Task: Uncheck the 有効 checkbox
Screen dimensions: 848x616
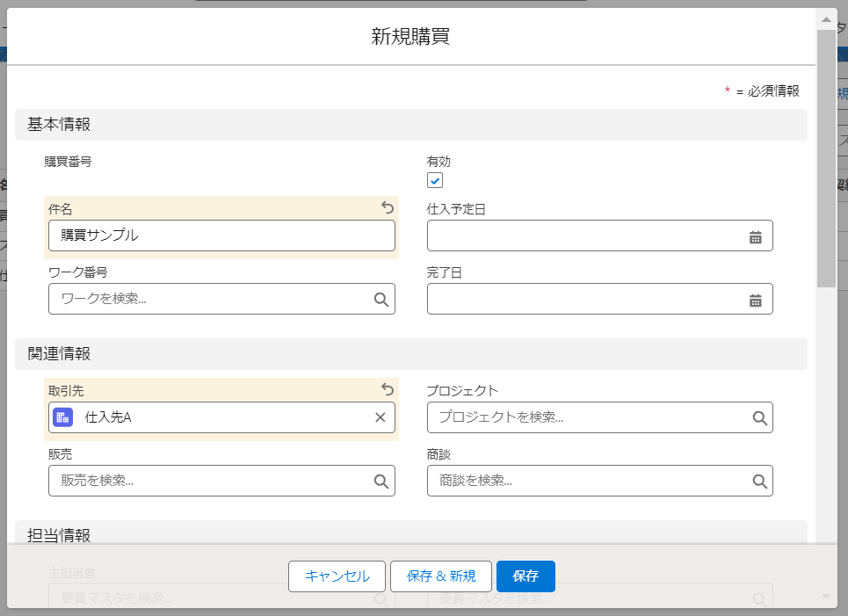Action: click(x=435, y=180)
